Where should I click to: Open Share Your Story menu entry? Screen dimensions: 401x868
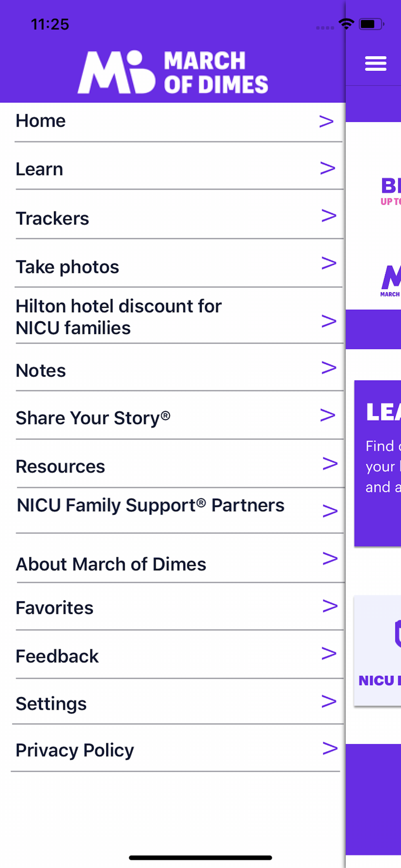93,418
